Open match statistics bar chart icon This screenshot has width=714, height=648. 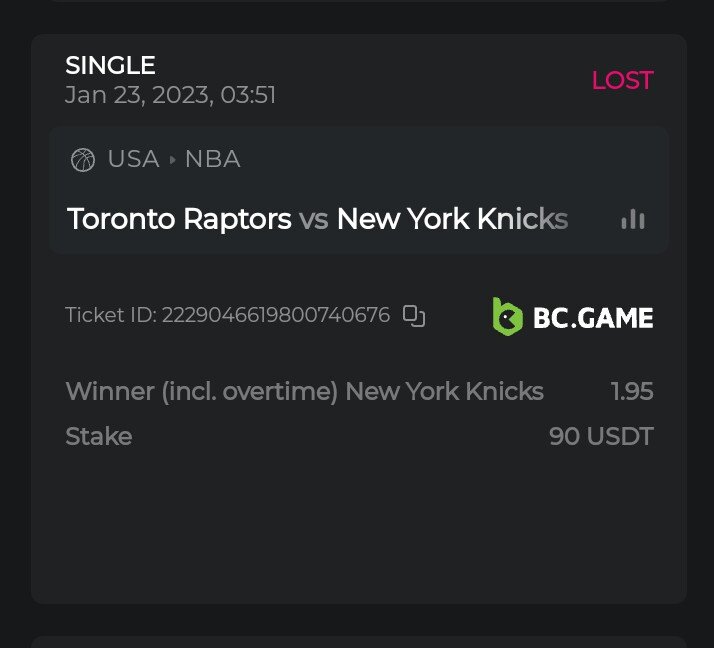click(632, 219)
